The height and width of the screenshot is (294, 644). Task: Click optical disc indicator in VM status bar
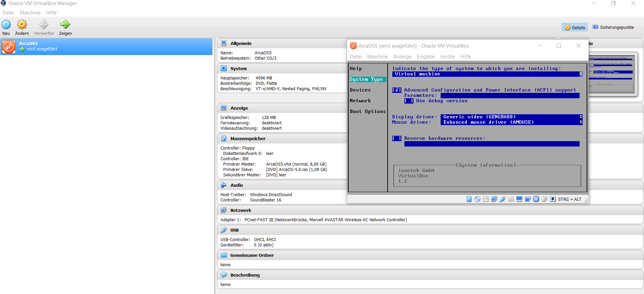477,199
